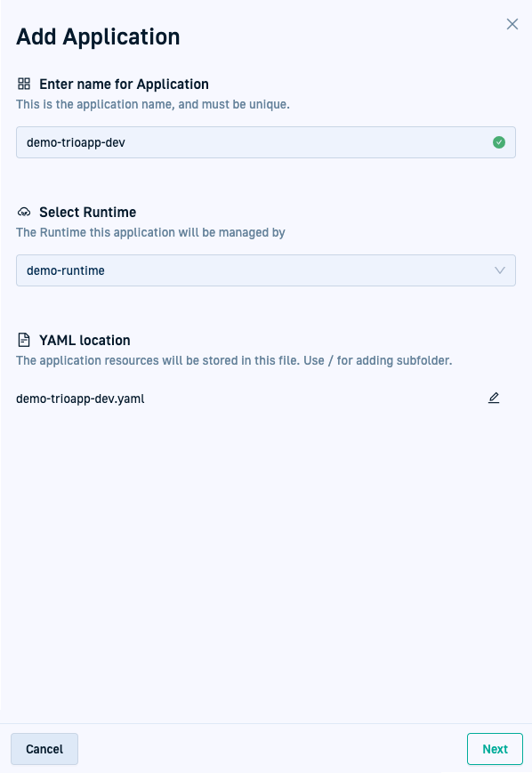The height and width of the screenshot is (773, 532).
Task: Click the cloud icon next to Select Runtime
Action: (x=24, y=212)
